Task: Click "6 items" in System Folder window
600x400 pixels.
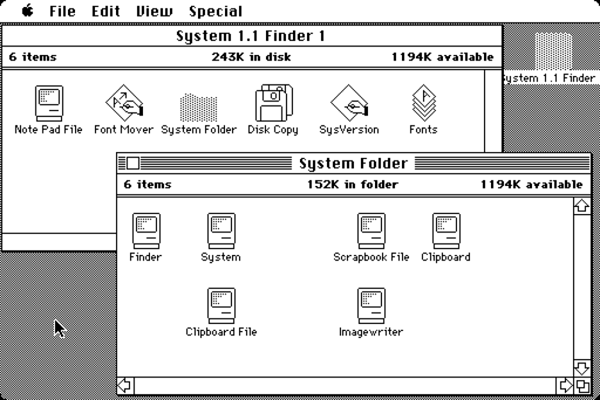Action: [147, 184]
